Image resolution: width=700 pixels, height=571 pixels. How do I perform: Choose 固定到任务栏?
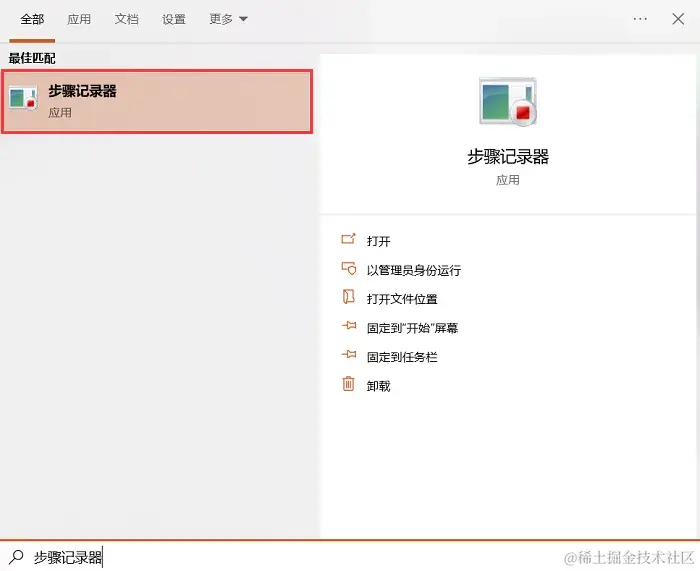pyautogui.click(x=402, y=357)
